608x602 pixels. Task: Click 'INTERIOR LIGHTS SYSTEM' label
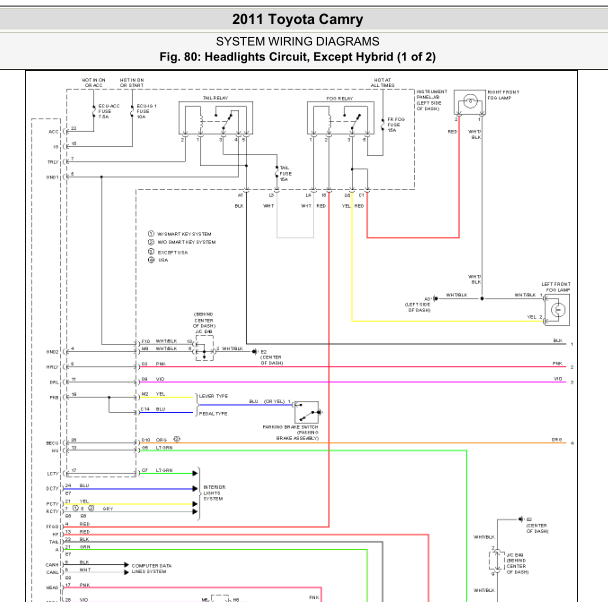pyautogui.click(x=214, y=493)
